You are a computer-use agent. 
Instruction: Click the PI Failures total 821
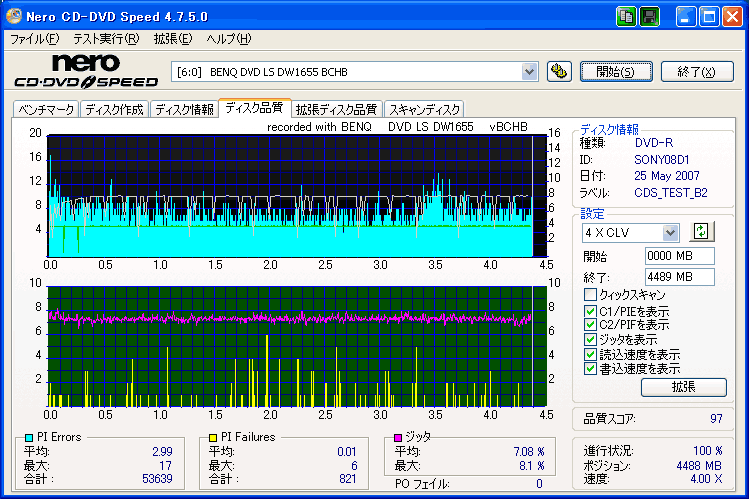(x=348, y=478)
